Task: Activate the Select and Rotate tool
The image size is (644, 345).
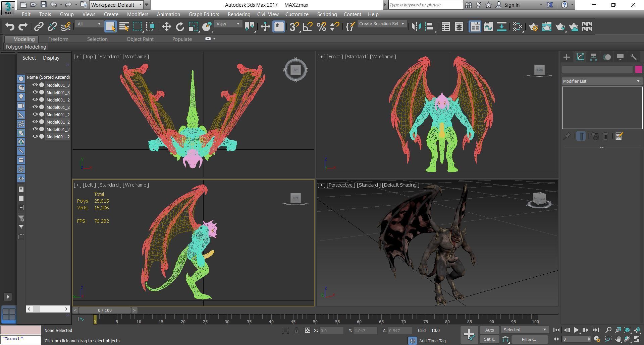Action: click(180, 27)
